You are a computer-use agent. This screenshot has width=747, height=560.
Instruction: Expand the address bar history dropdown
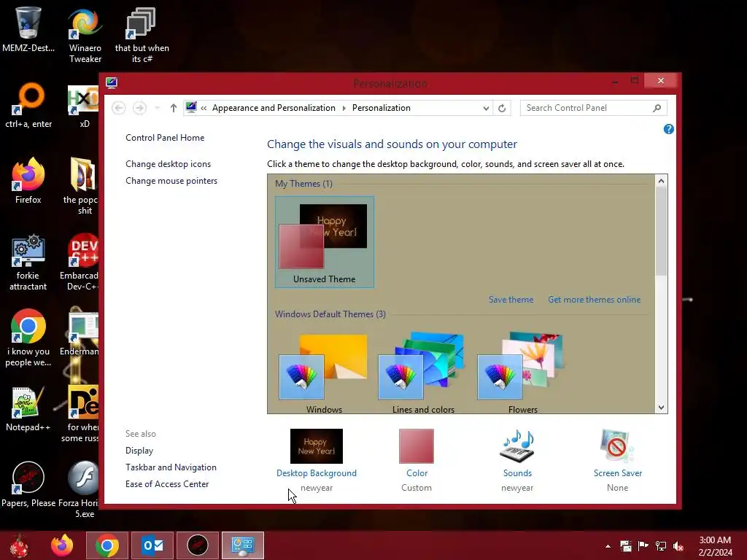coord(485,108)
